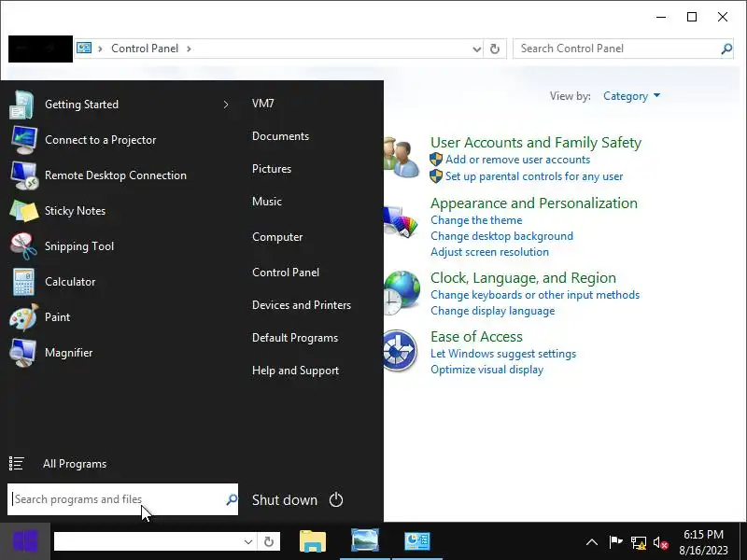Open network status tray icon
Screen dimensions: 747x560
[638, 542]
